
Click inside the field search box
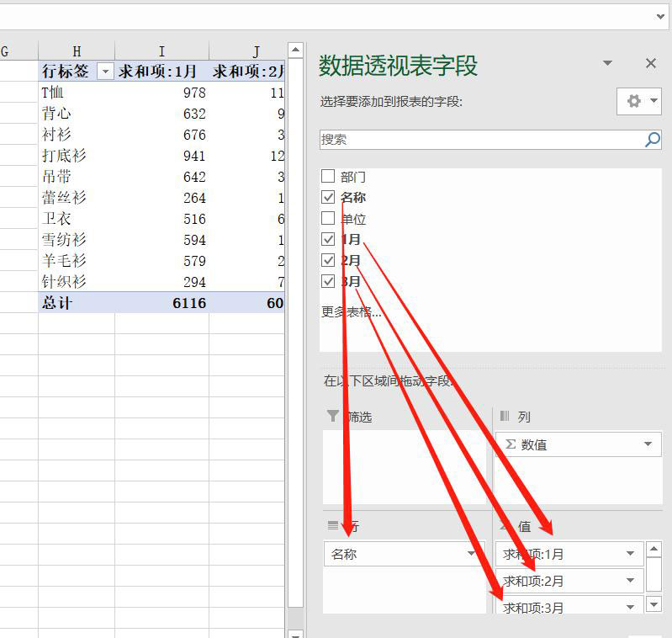479,140
